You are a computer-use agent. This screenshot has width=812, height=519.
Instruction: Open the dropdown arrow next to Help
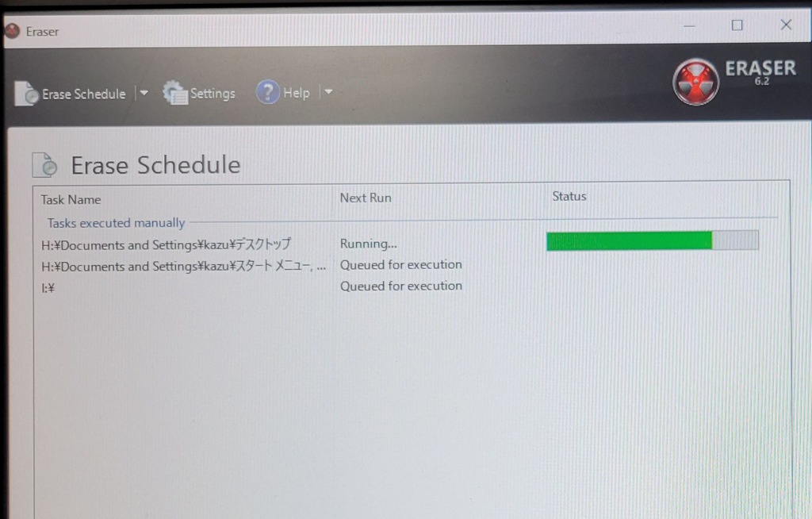pyautogui.click(x=327, y=93)
